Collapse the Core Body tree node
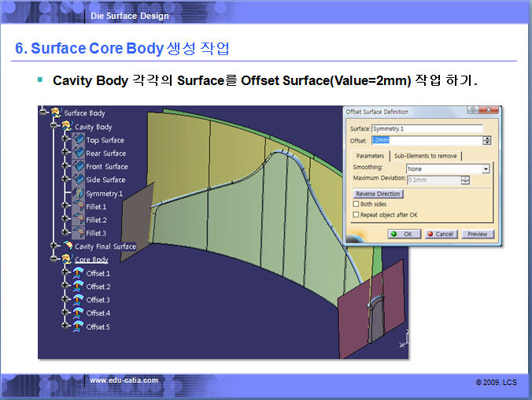This screenshot has width=532, height=400. coord(54,260)
